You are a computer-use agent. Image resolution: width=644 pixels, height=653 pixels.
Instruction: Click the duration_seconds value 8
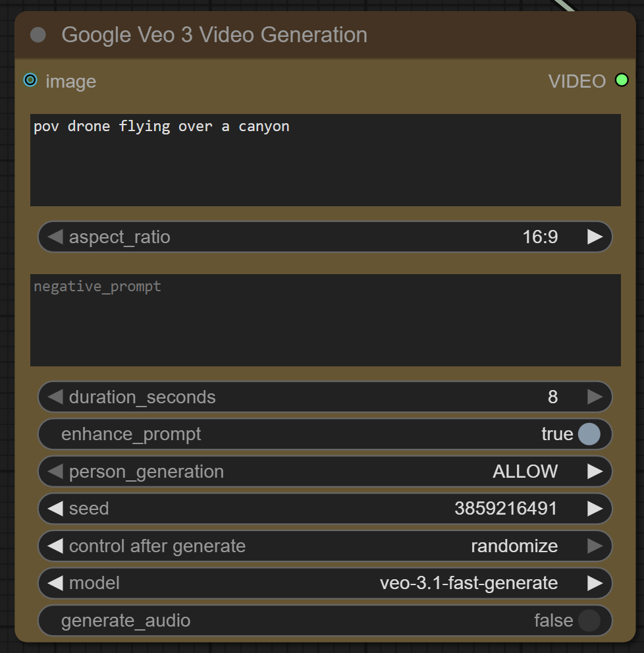552,397
